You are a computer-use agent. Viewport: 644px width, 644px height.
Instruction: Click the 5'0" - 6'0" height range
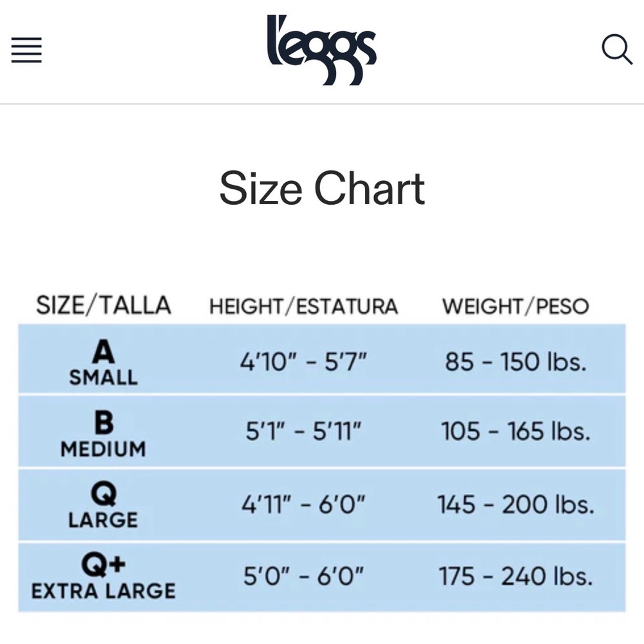(x=303, y=576)
